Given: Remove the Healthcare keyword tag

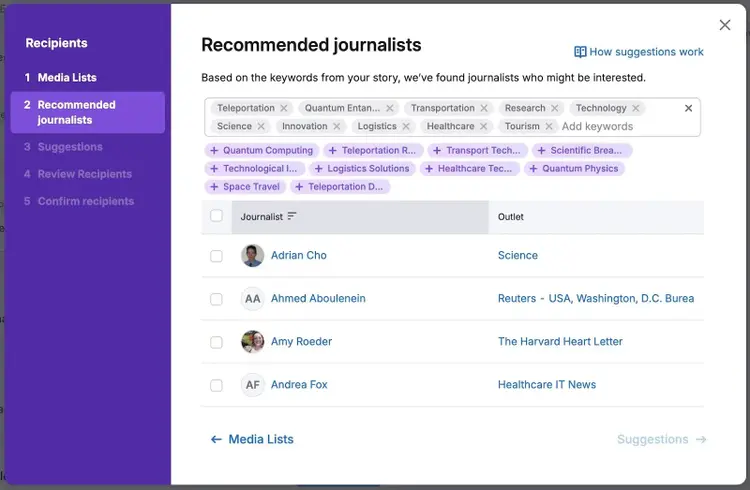Looking at the screenshot, I should 484,126.
